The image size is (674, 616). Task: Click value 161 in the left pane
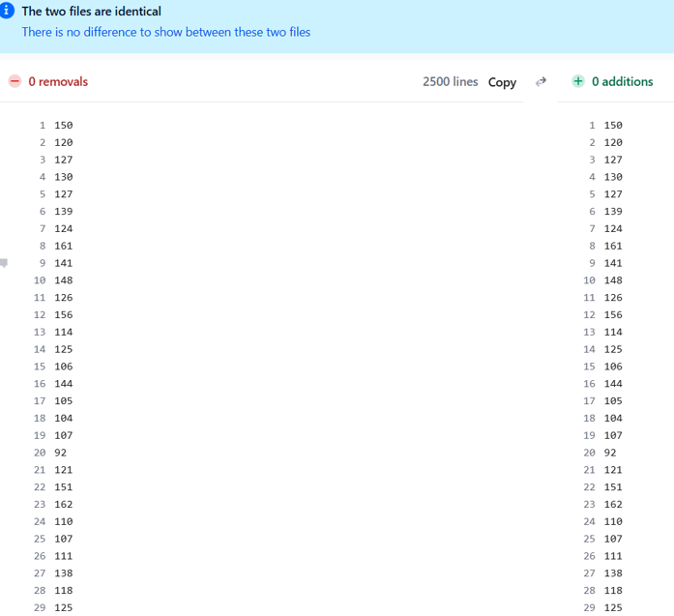[x=63, y=246]
